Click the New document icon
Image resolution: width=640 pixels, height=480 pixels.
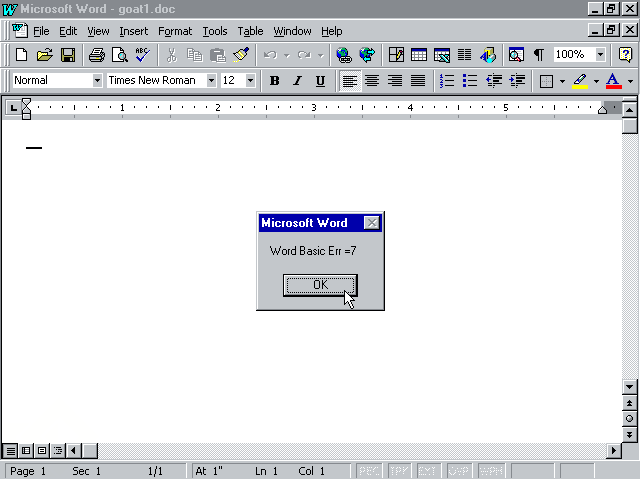(x=21, y=55)
